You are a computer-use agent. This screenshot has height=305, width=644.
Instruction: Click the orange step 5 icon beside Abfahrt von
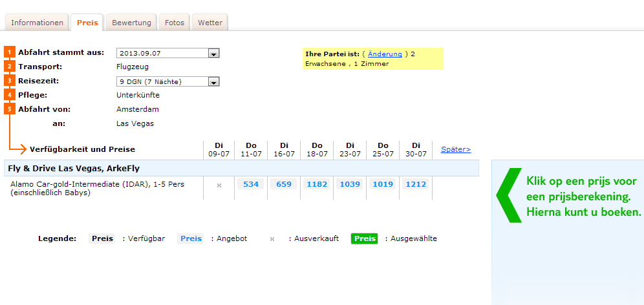(9, 109)
